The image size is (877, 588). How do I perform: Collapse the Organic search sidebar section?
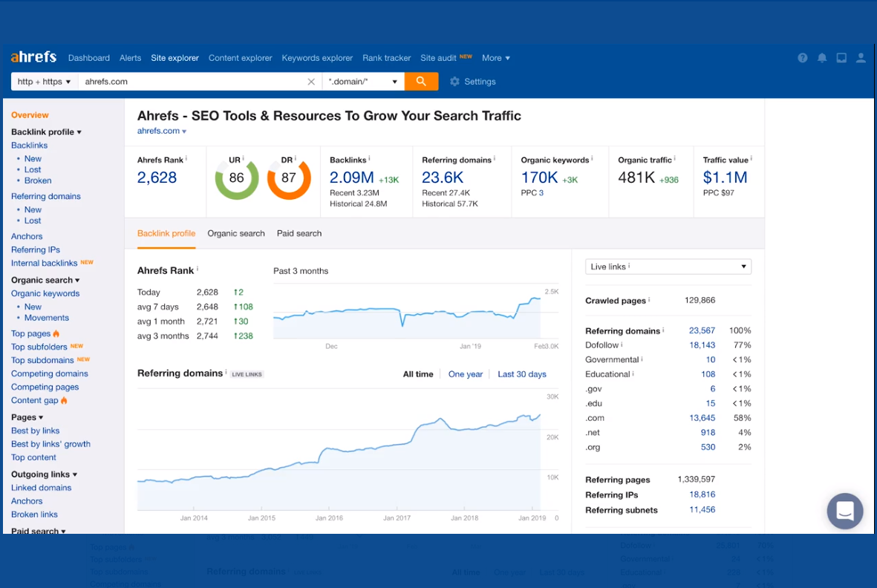(45, 280)
